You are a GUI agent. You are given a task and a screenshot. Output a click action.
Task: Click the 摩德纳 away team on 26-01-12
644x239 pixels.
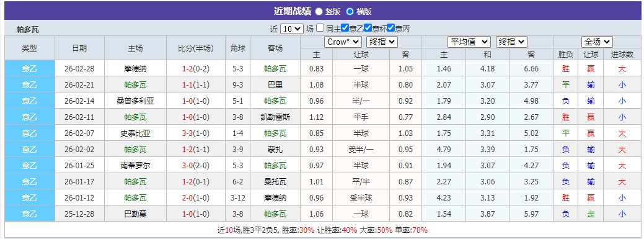(x=275, y=198)
